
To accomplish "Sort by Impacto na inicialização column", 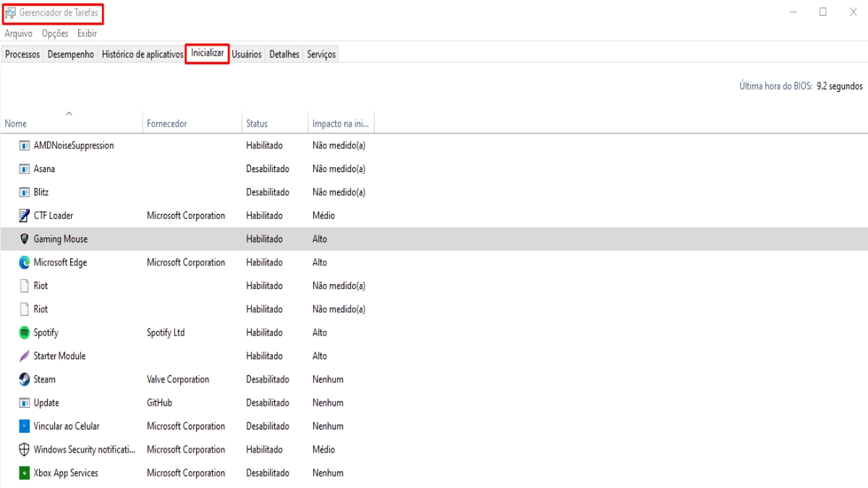I will pos(341,124).
